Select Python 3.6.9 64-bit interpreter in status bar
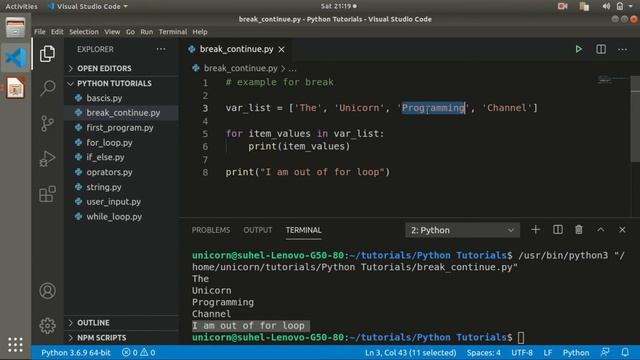 [76, 352]
